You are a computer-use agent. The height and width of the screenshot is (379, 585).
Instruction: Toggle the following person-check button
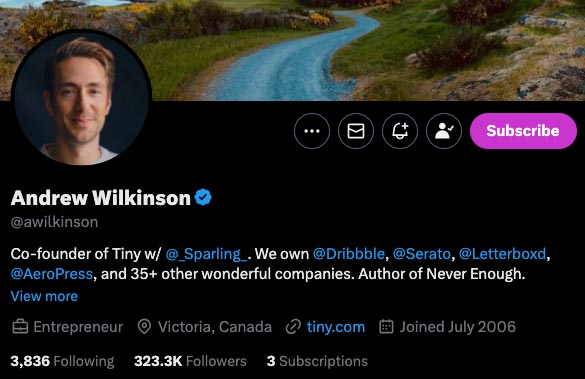(444, 131)
